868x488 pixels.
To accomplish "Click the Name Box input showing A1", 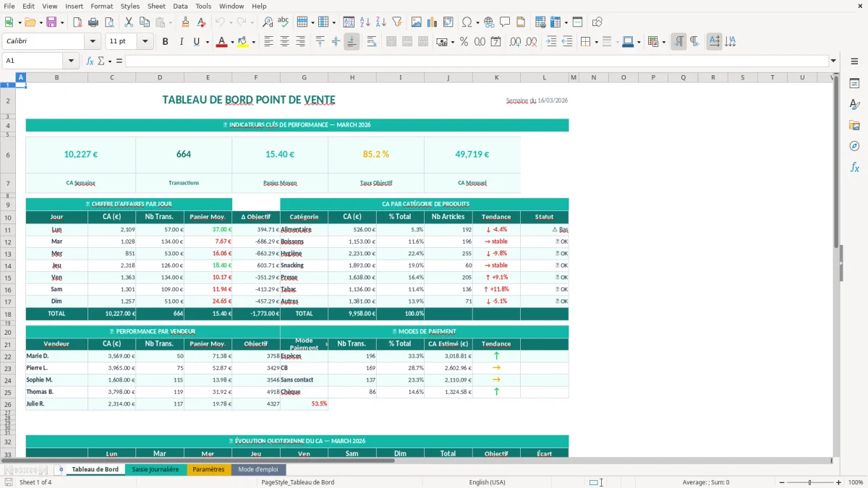I will point(33,61).
